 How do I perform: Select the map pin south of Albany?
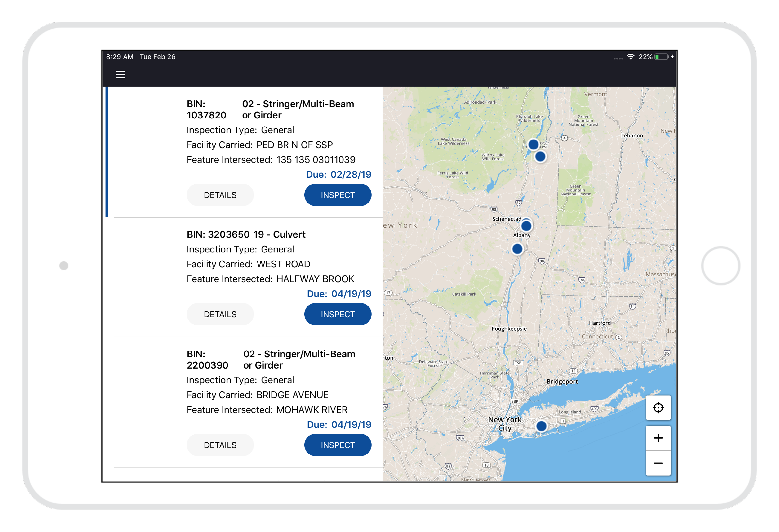click(x=517, y=249)
